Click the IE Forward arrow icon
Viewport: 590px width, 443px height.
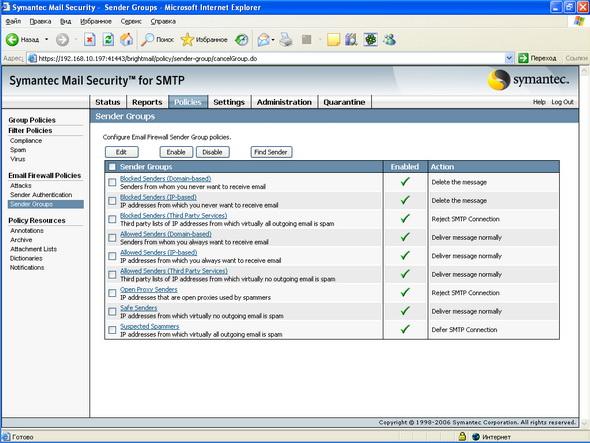62,40
